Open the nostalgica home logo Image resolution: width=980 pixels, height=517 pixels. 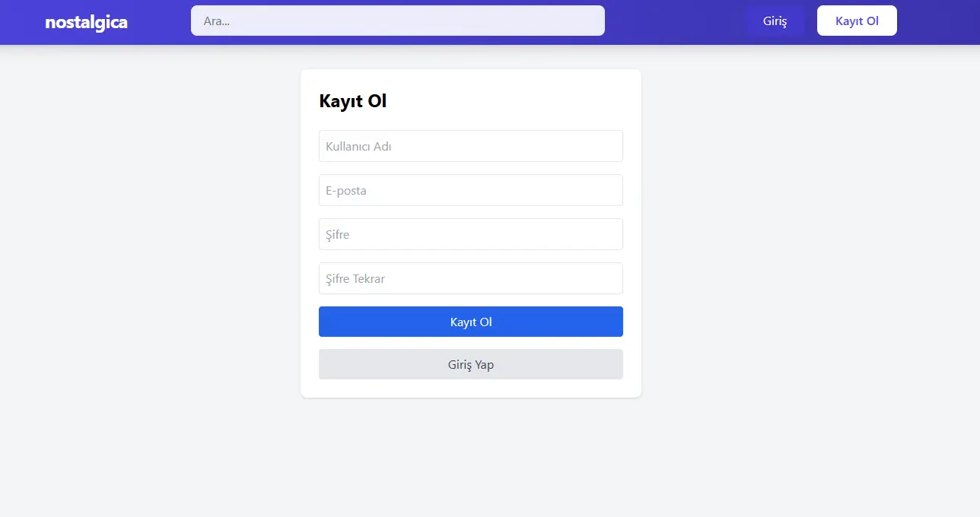point(86,22)
